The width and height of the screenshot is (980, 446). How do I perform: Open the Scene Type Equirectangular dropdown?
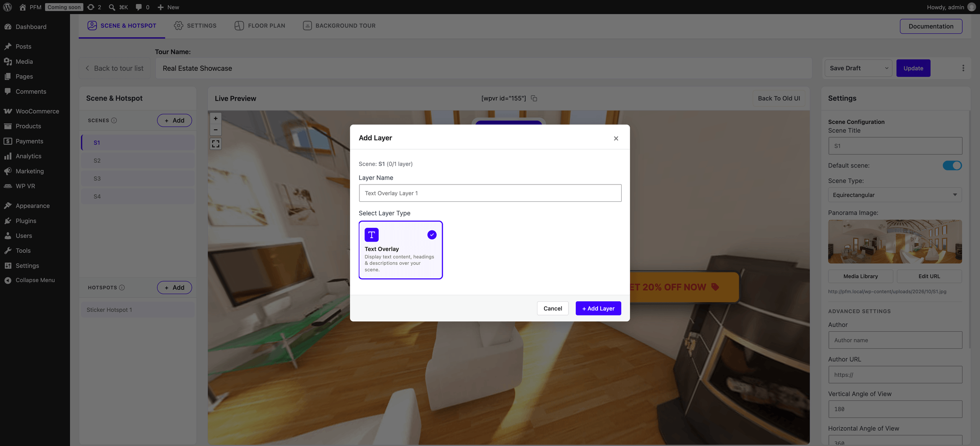(x=895, y=195)
